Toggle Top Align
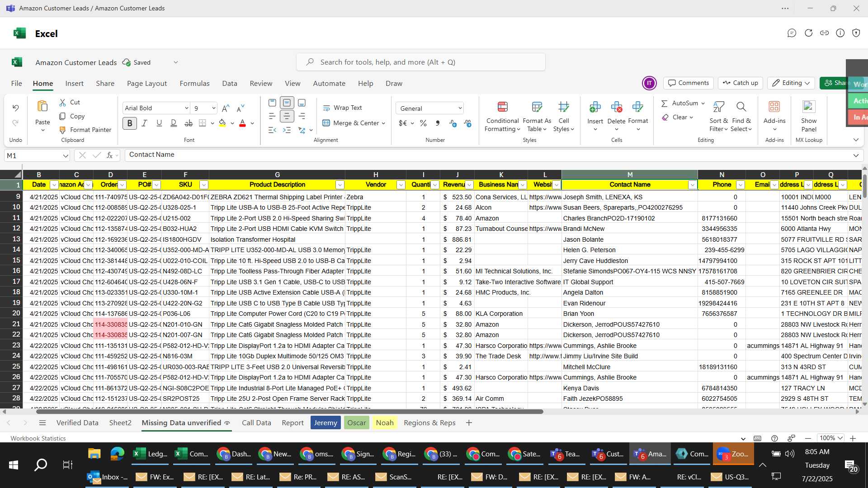 click(x=272, y=103)
